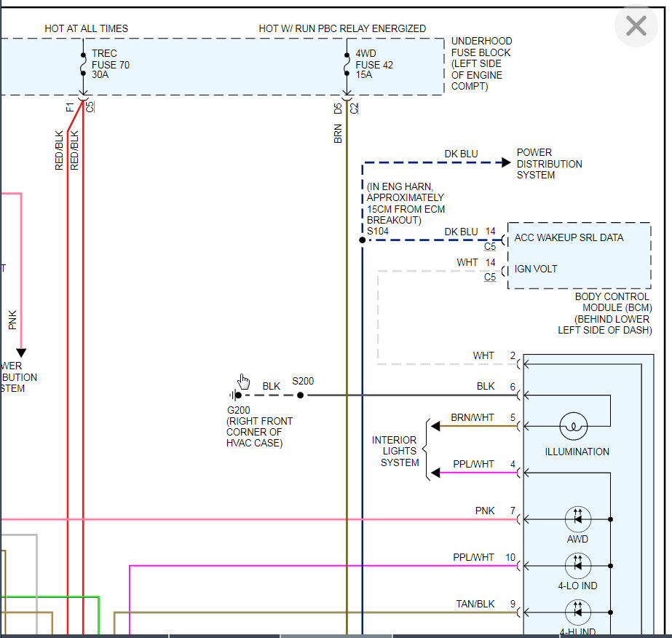Click 'IGN VOLT' text in BCM box

[x=536, y=269]
